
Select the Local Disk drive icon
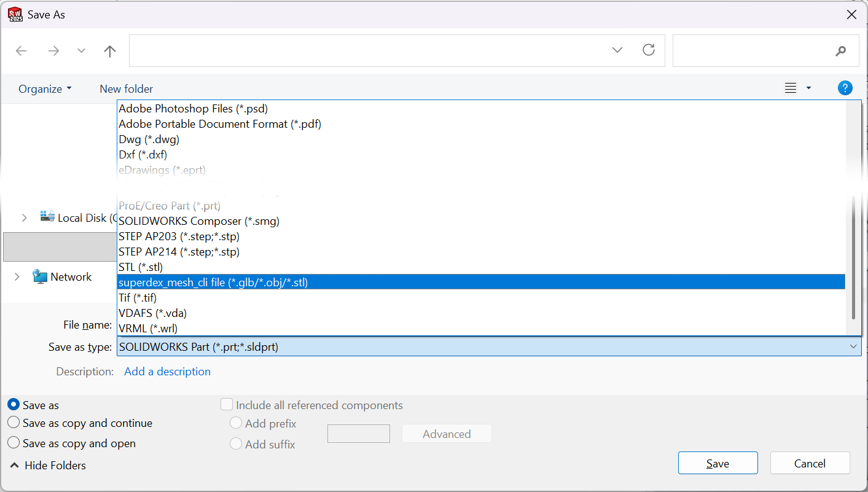coord(47,216)
